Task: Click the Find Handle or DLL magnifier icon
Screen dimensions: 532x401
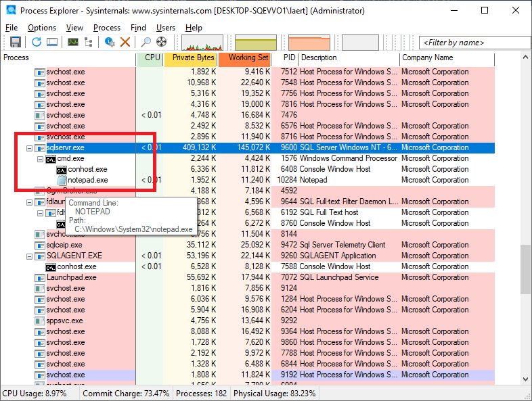Action: 146,42
